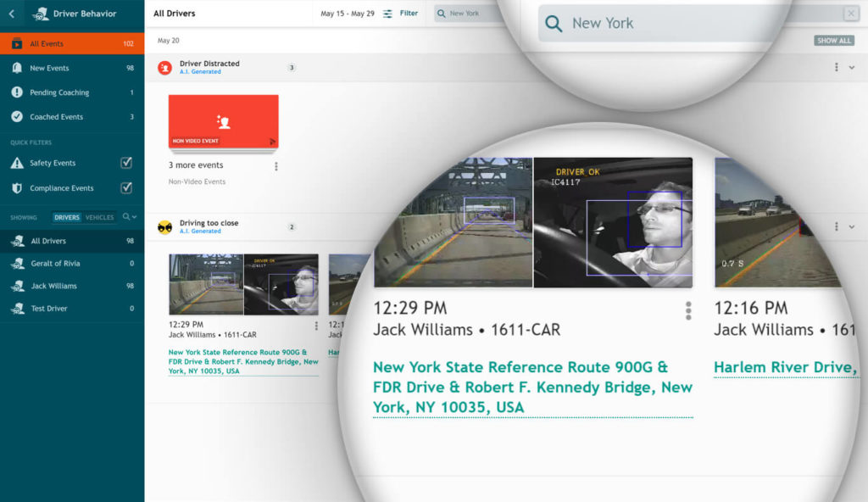Click the Driver Distracted count badge 3

click(x=292, y=68)
